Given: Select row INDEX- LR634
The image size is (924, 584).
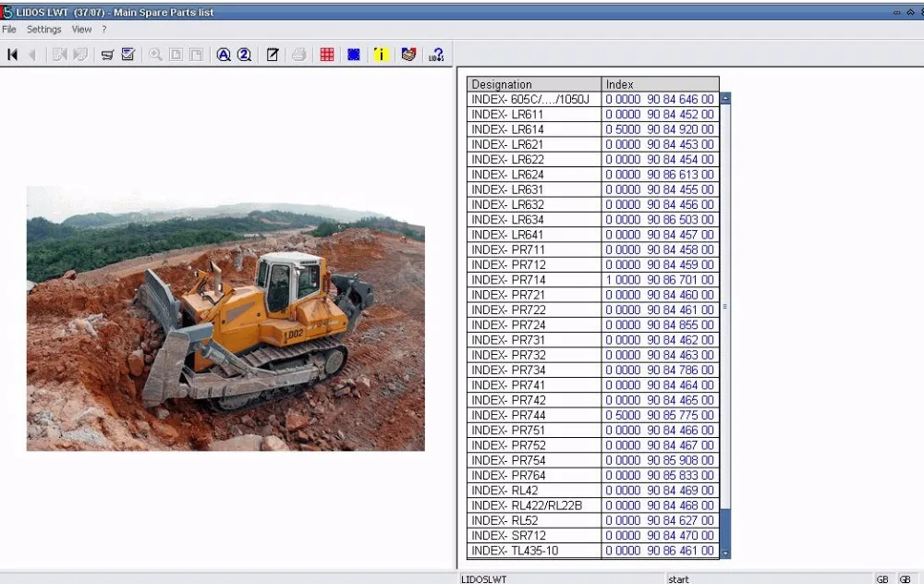Looking at the screenshot, I should (593, 219).
